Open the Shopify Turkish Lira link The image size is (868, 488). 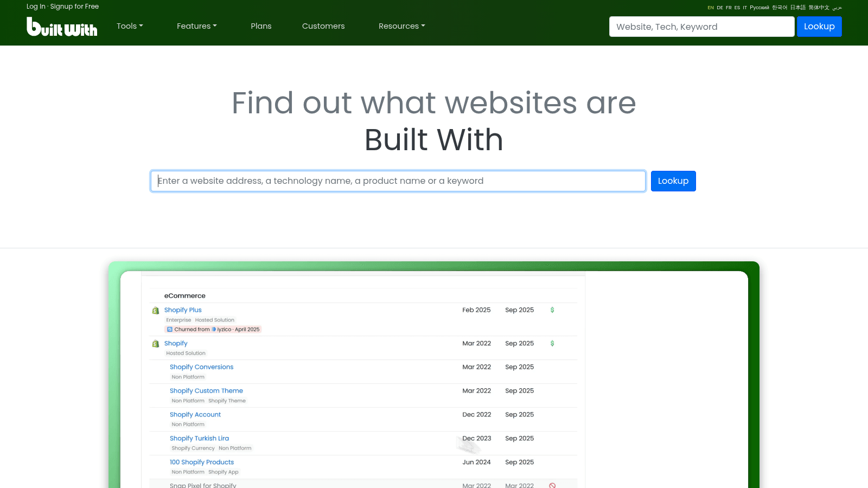(199, 439)
